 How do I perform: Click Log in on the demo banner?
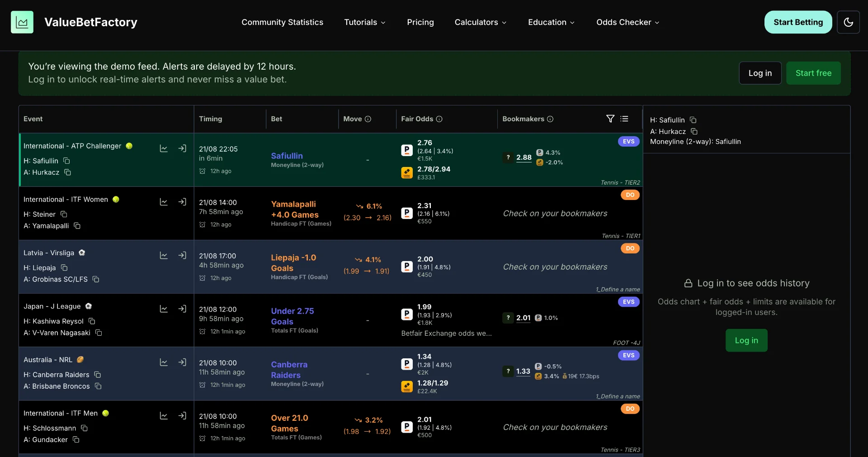(760, 73)
